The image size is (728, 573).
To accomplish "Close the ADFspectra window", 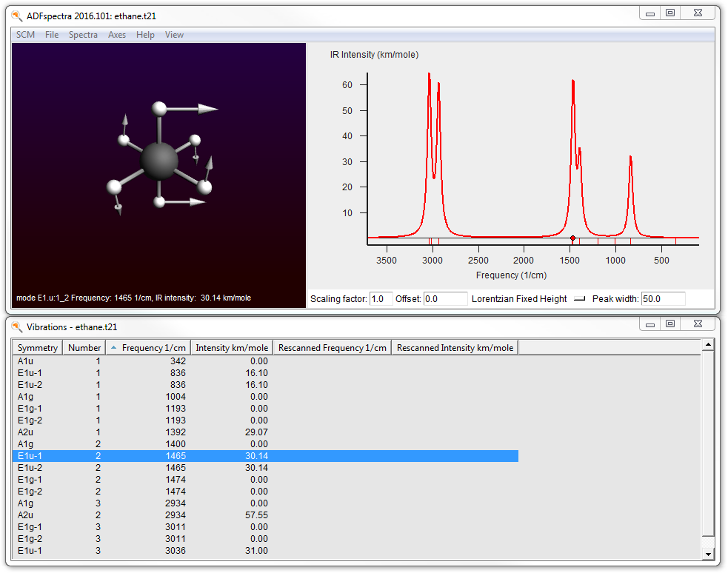I will (x=698, y=13).
